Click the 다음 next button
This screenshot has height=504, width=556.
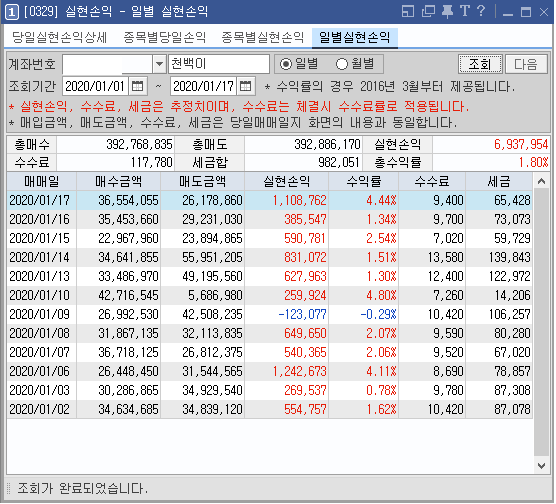(x=526, y=64)
